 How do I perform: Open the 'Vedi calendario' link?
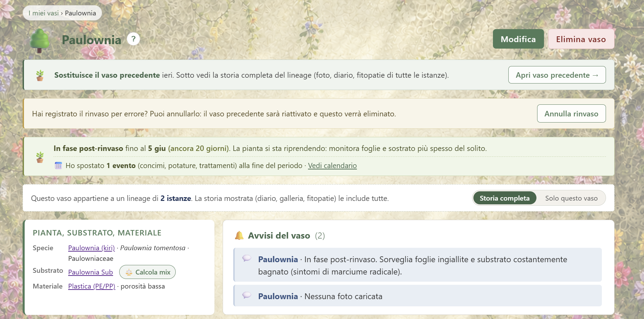click(332, 166)
